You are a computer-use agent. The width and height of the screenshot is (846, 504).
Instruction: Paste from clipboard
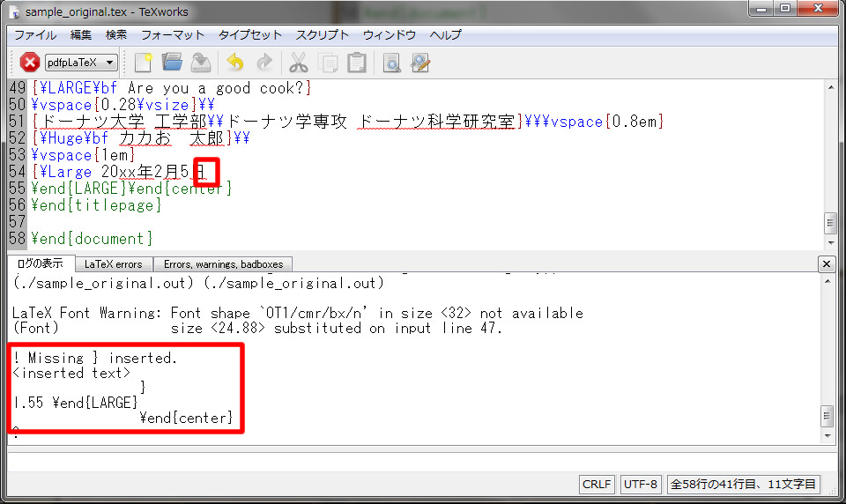pos(357,63)
